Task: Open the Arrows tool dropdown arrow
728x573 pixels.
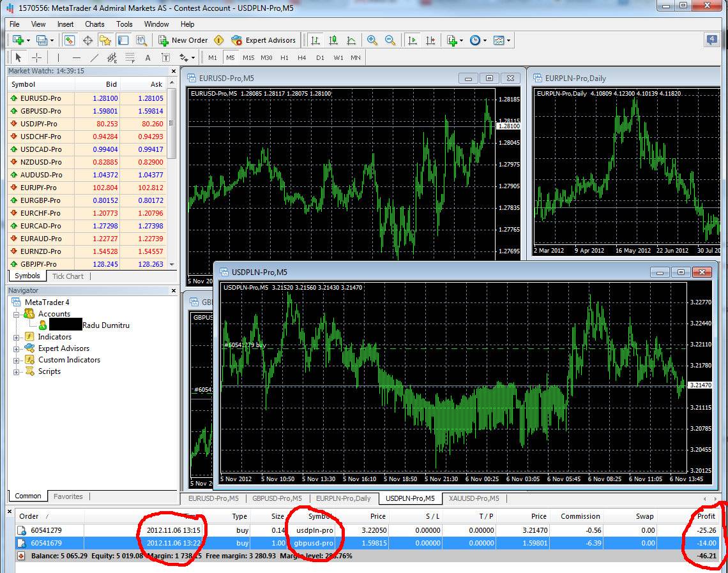Action: (193, 57)
